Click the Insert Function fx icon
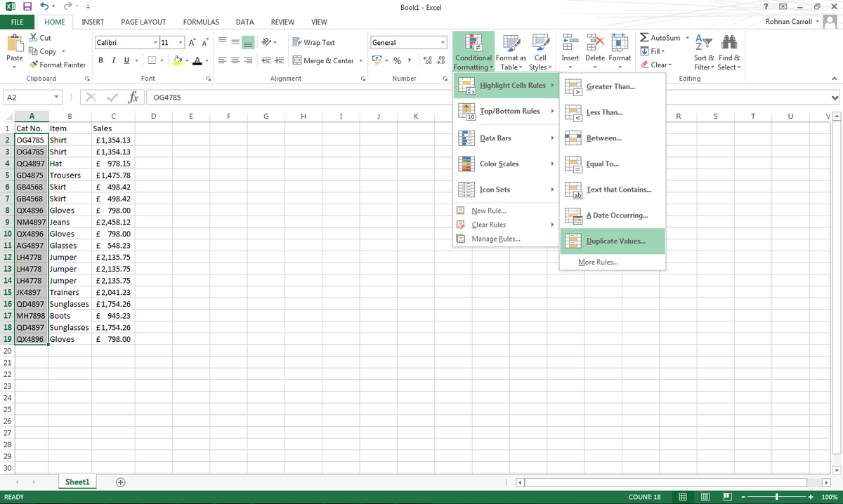The width and height of the screenshot is (843, 504). pos(131,97)
